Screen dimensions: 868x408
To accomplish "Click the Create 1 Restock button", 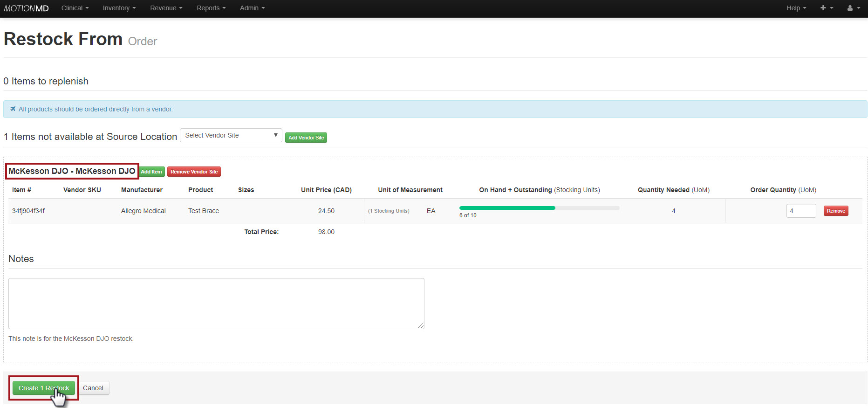I will click(x=44, y=388).
